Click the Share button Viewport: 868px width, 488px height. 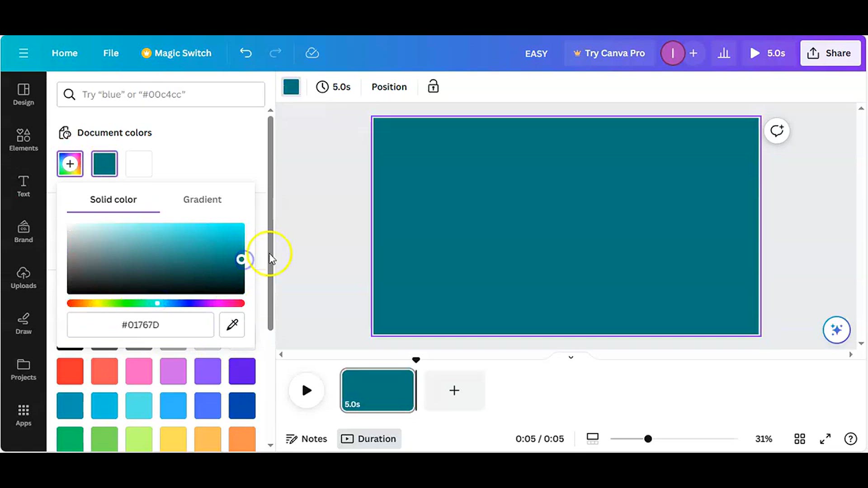830,53
